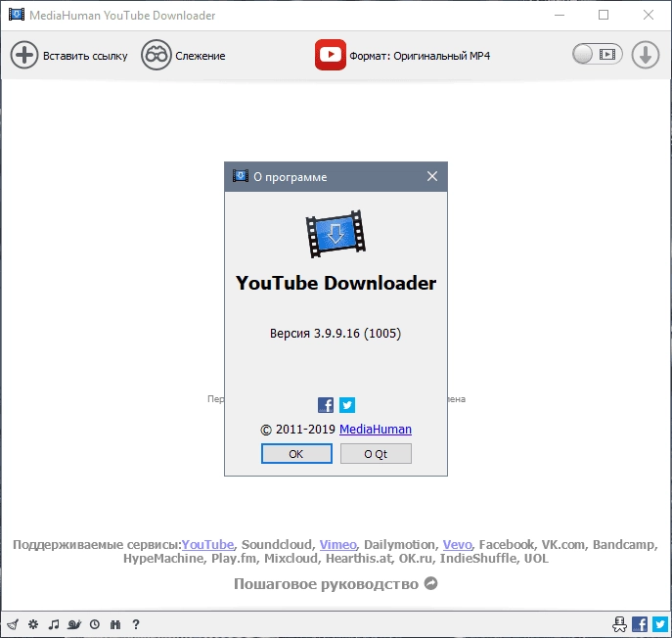The width and height of the screenshot is (672, 638).
Task: Click the Download all arrow button
Action: click(x=645, y=55)
